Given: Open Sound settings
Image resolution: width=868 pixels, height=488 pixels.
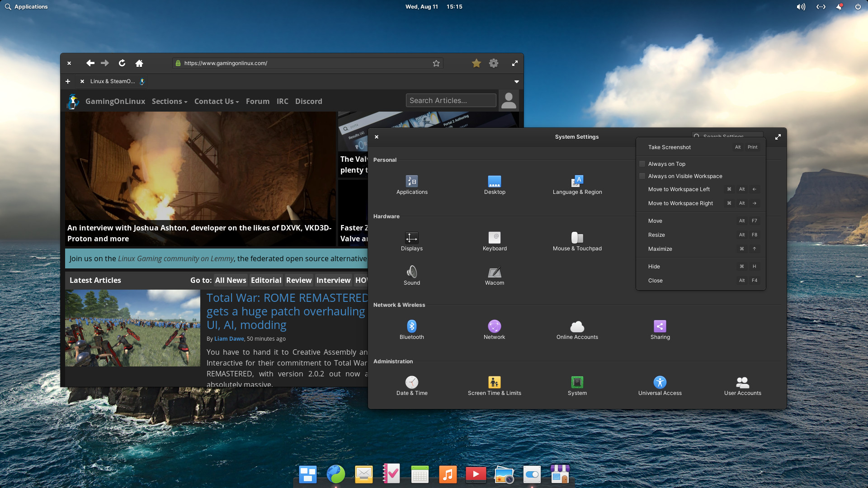Looking at the screenshot, I should coord(411,276).
